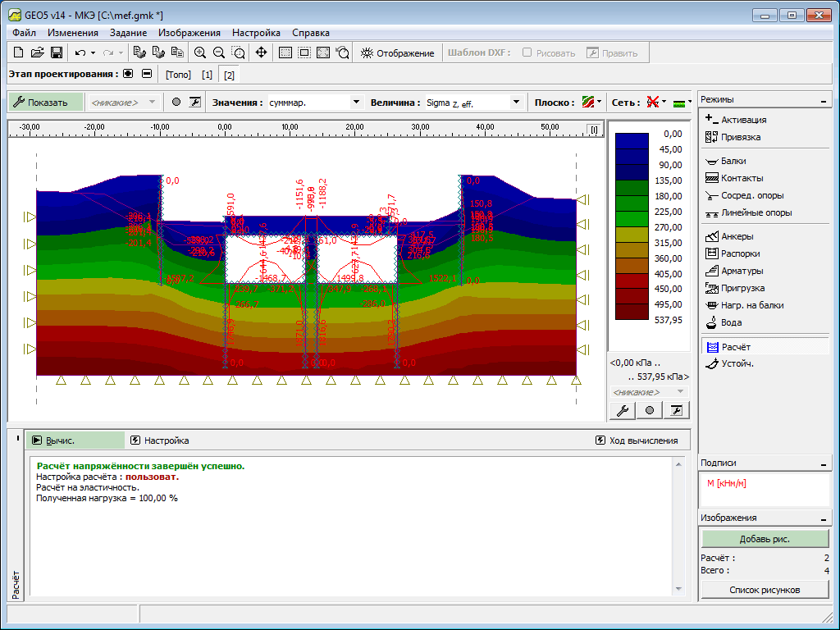Screen dimensions: 840x630
Task: Open the Настройка menu
Action: (x=256, y=33)
